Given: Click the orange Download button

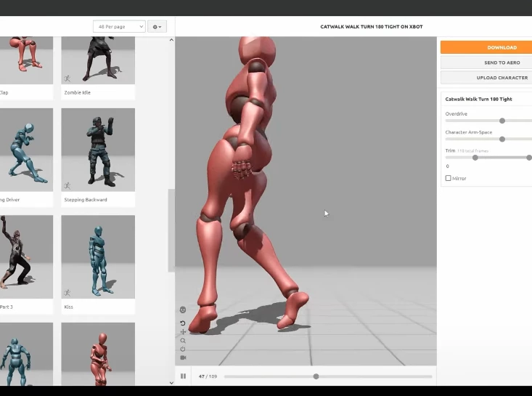Looking at the screenshot, I should pos(486,47).
